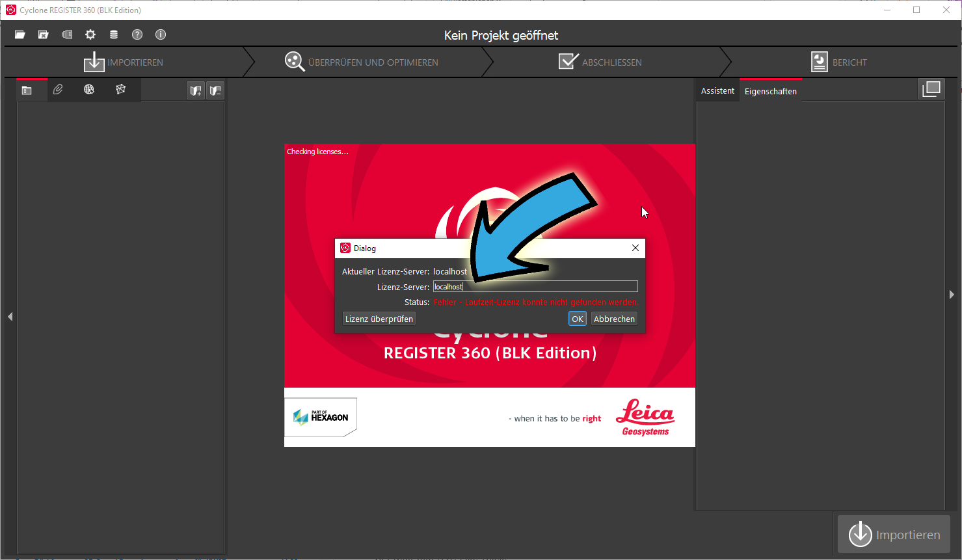Click the red license error status text
Image resolution: width=962 pixels, height=560 pixels.
[537, 302]
